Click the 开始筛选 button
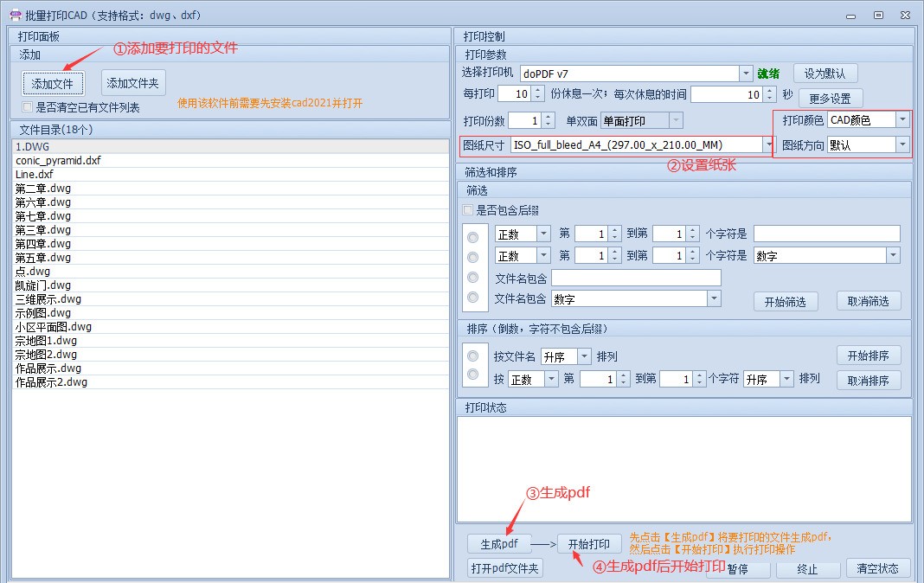 [x=786, y=302]
